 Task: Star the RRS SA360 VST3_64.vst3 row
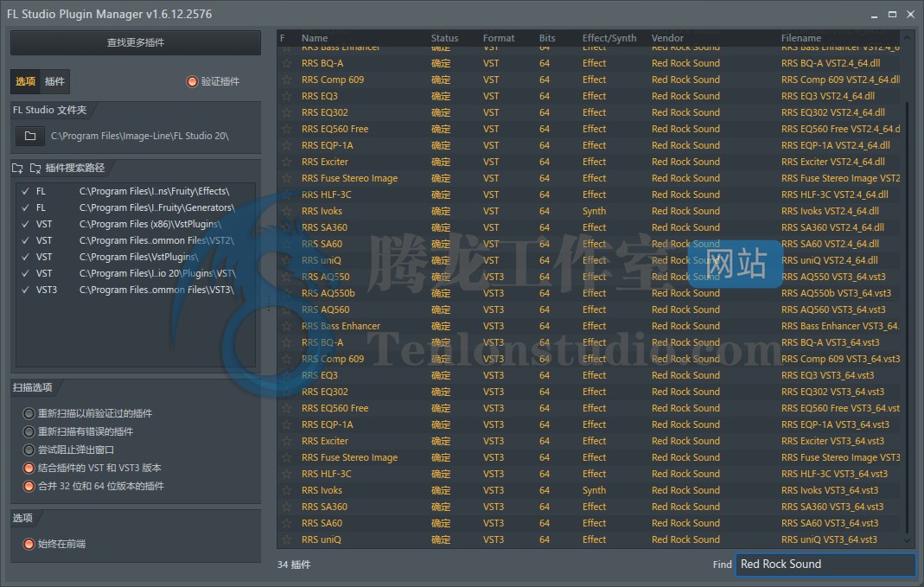[286, 507]
